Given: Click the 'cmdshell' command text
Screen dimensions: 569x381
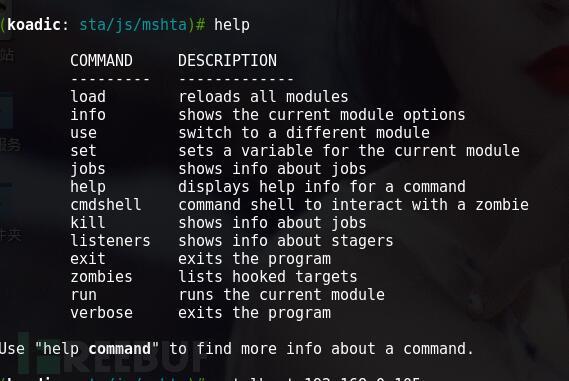Looking at the screenshot, I should 106,205.
